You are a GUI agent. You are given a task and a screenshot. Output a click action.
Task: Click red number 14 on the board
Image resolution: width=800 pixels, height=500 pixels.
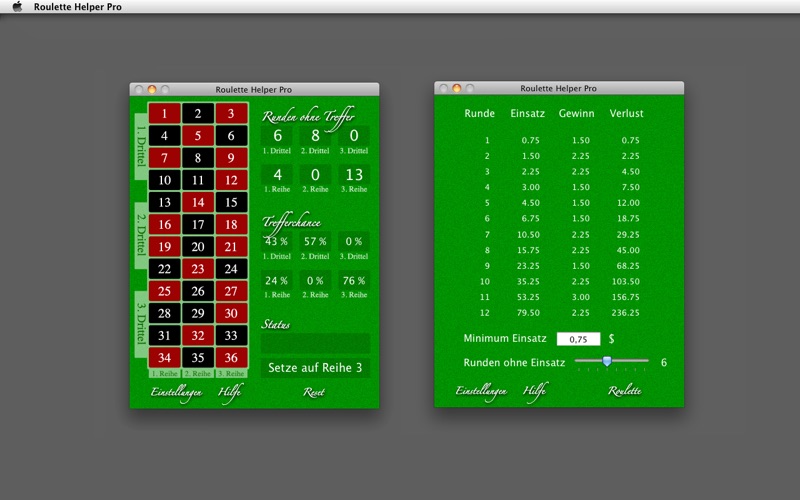(198, 202)
